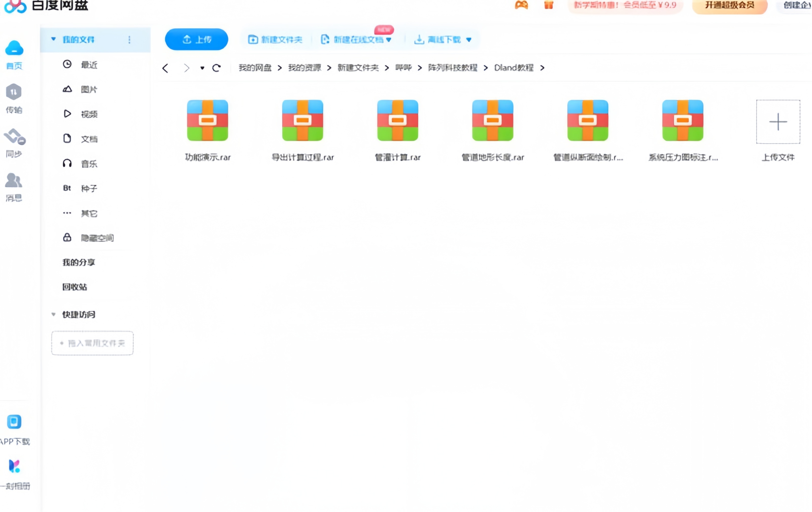Viewport: 812px width, 512px height.
Task: Click the refresh icon in navigation bar
Action: click(216, 68)
